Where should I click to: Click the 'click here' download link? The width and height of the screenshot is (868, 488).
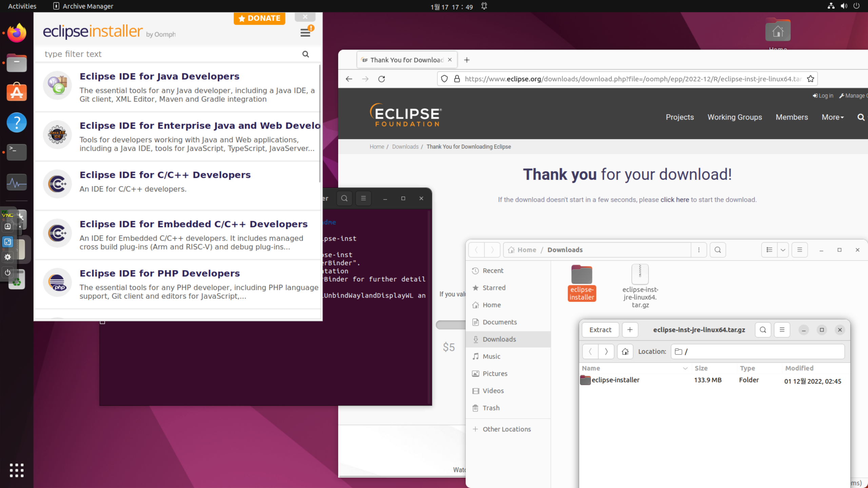tap(674, 200)
